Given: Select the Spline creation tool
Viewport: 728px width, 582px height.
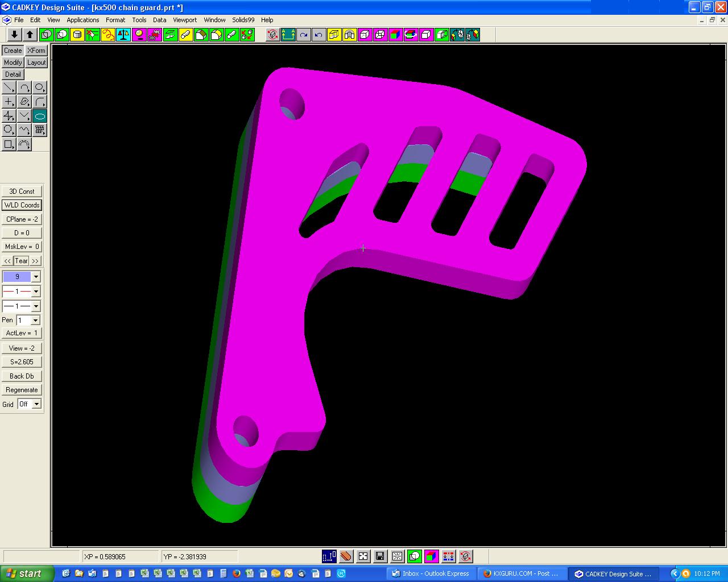Looking at the screenshot, I should click(24, 130).
